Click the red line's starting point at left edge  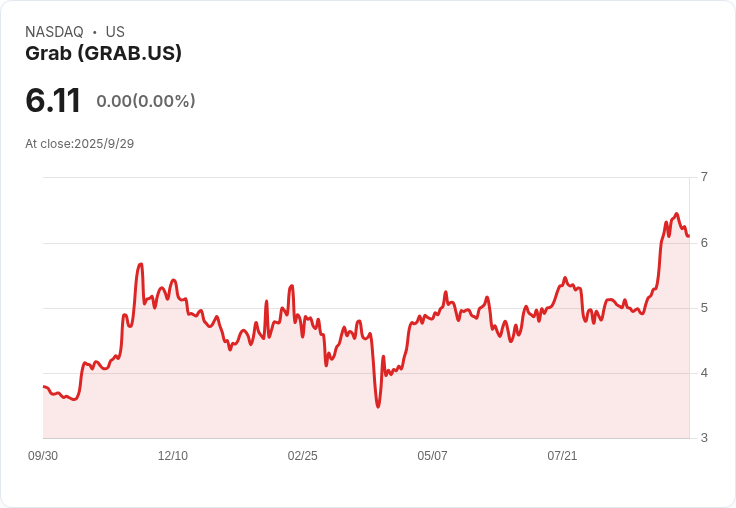click(x=43, y=386)
